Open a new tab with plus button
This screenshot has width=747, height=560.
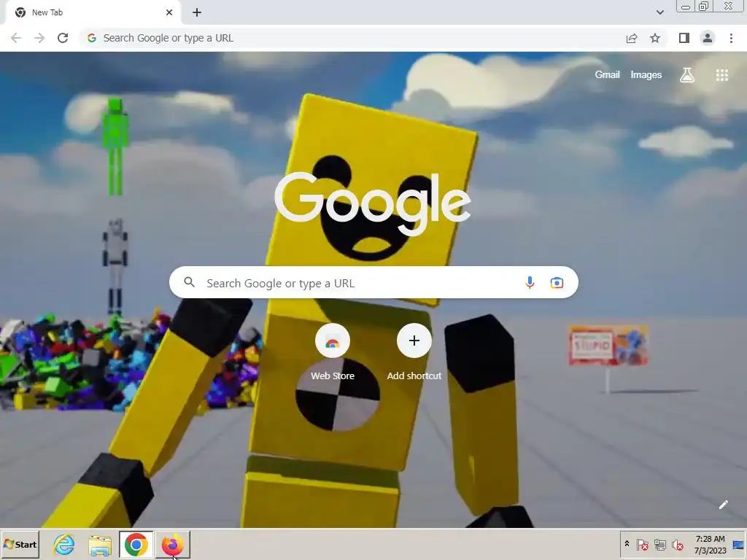[x=197, y=12]
